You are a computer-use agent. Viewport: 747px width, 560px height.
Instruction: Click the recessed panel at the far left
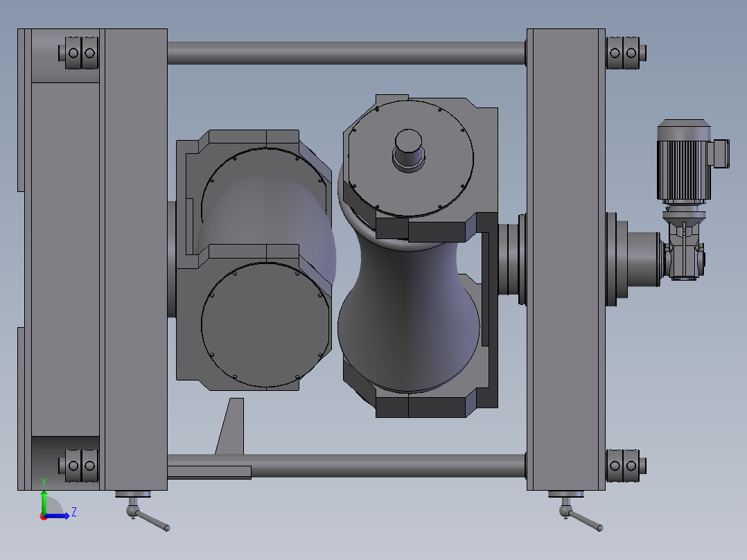[x=65, y=259]
